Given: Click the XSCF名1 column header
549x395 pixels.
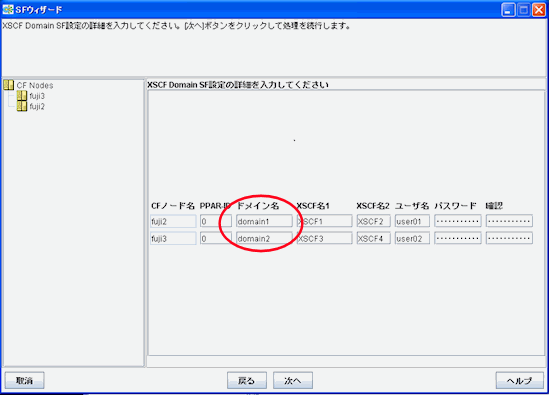Looking at the screenshot, I should click(x=313, y=206).
